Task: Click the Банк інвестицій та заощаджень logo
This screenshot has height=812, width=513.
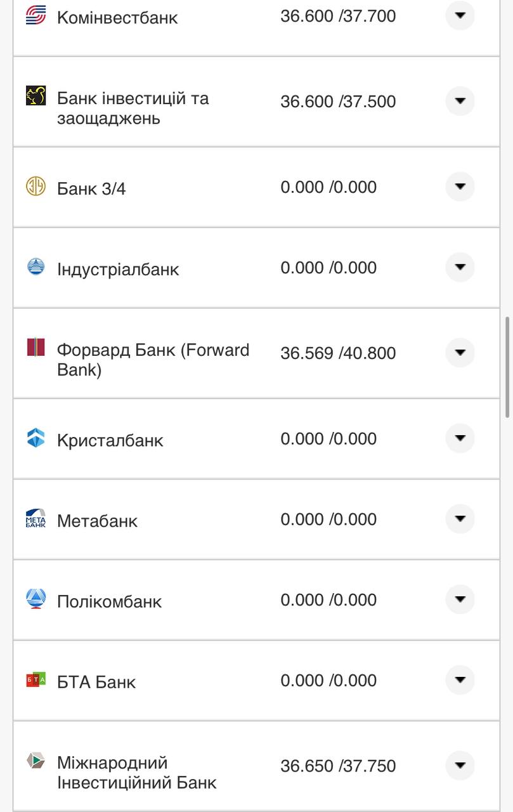Action: pos(36,96)
